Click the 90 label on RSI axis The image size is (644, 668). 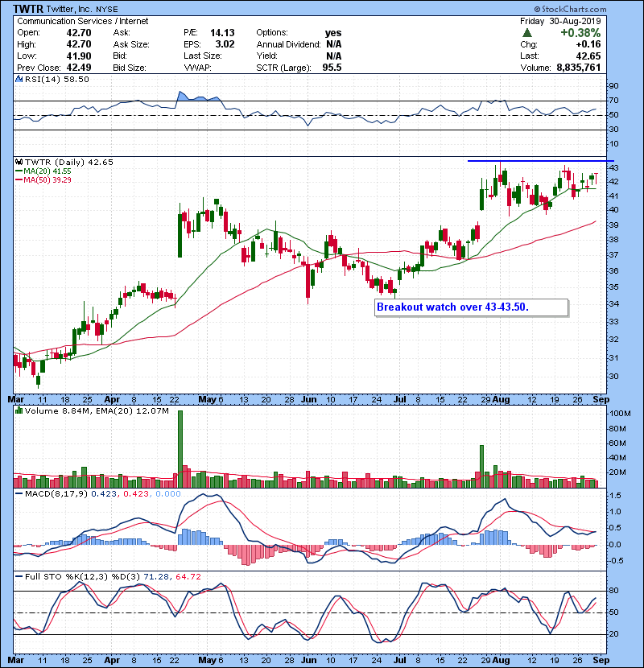(614, 86)
